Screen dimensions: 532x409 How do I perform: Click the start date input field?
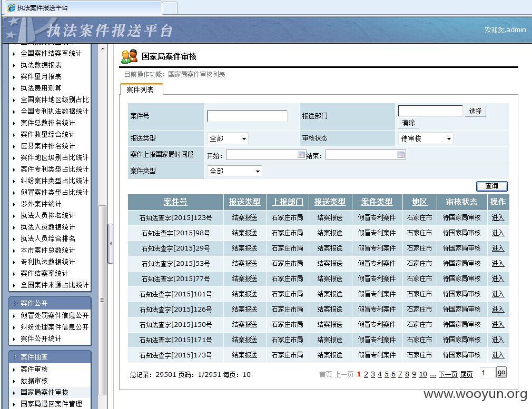click(265, 155)
